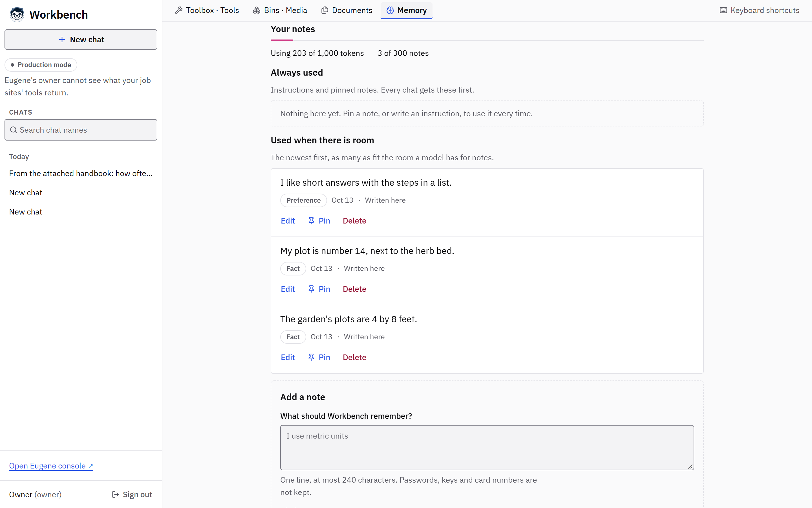812x508 pixels.
Task: Delete the garden's plots 4 by 8 note
Action: click(x=354, y=357)
